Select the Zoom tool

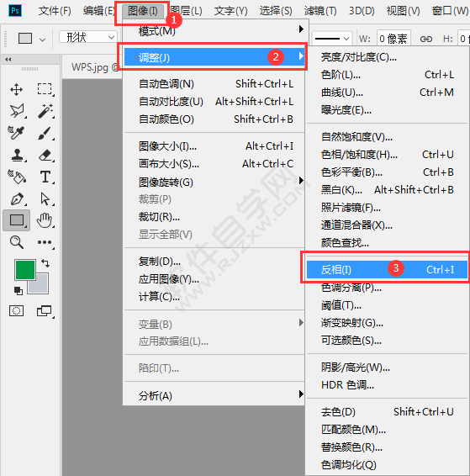point(16,242)
